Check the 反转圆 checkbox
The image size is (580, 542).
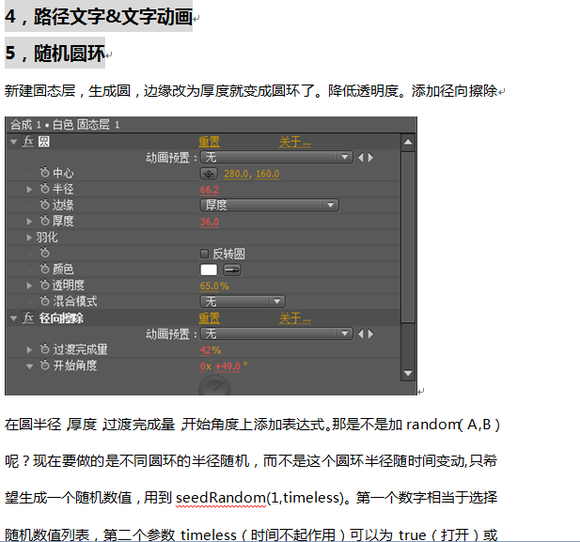point(204,253)
